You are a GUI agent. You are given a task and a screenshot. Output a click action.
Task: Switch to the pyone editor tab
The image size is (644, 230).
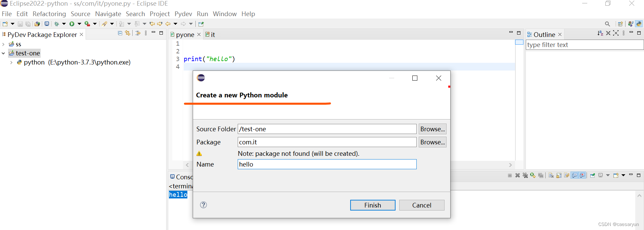(185, 35)
